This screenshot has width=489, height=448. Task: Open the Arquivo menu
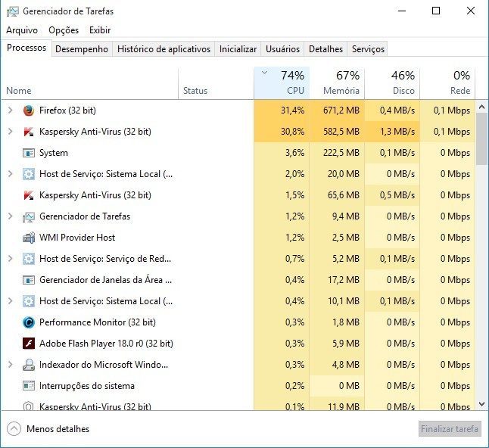tap(22, 30)
